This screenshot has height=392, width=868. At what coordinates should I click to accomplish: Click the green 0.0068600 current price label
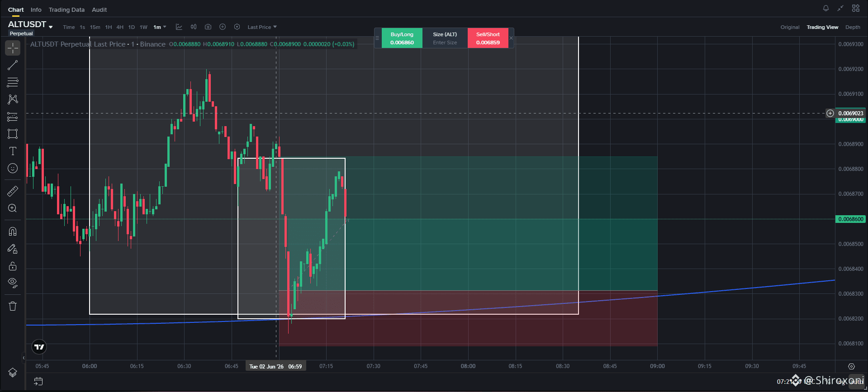pos(850,219)
